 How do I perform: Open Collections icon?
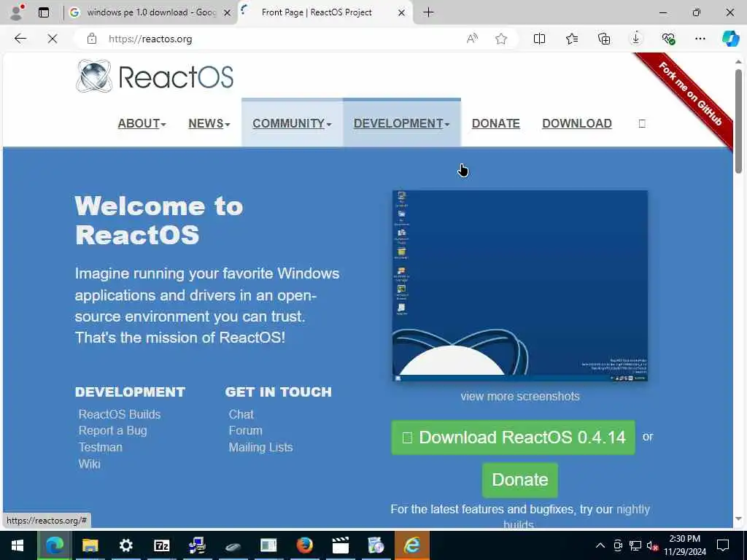tap(603, 39)
